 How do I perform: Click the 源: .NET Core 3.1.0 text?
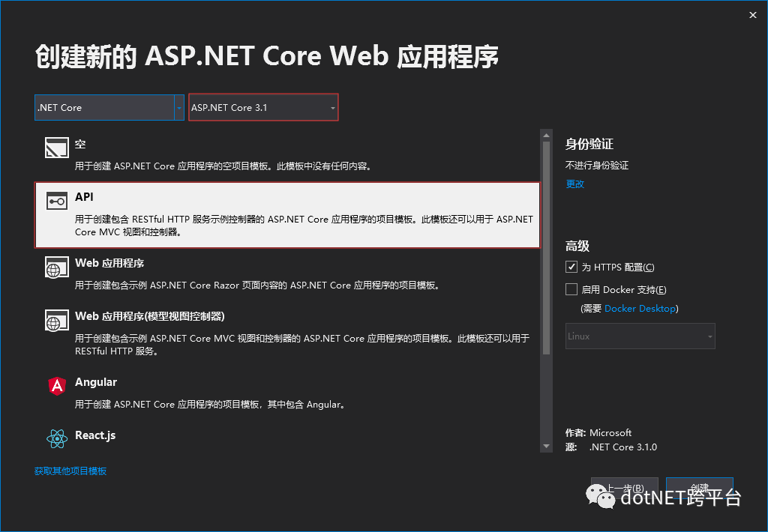(x=611, y=447)
